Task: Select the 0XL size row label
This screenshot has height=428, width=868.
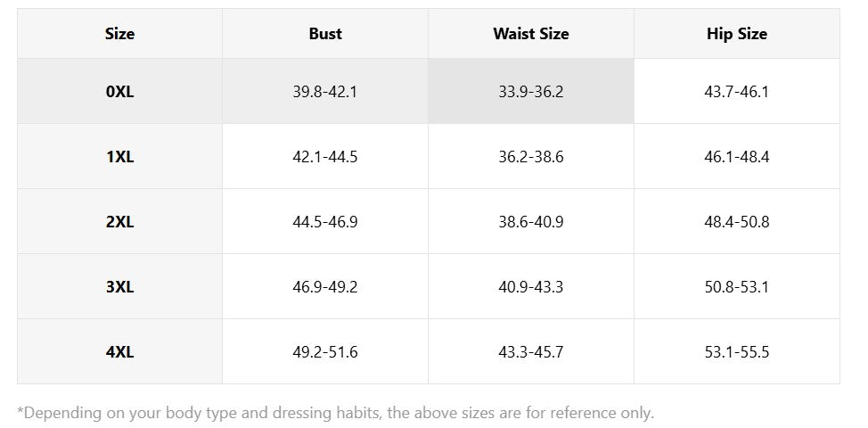Action: pyautogui.click(x=119, y=91)
